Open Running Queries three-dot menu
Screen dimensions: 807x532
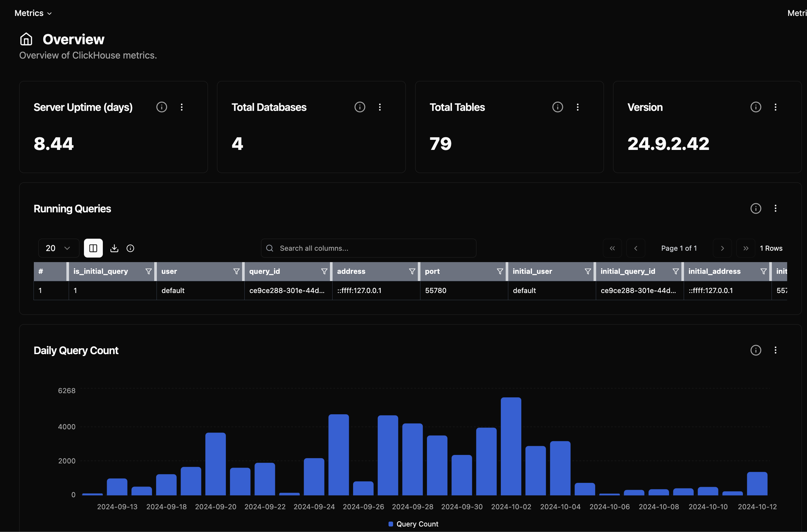775,208
